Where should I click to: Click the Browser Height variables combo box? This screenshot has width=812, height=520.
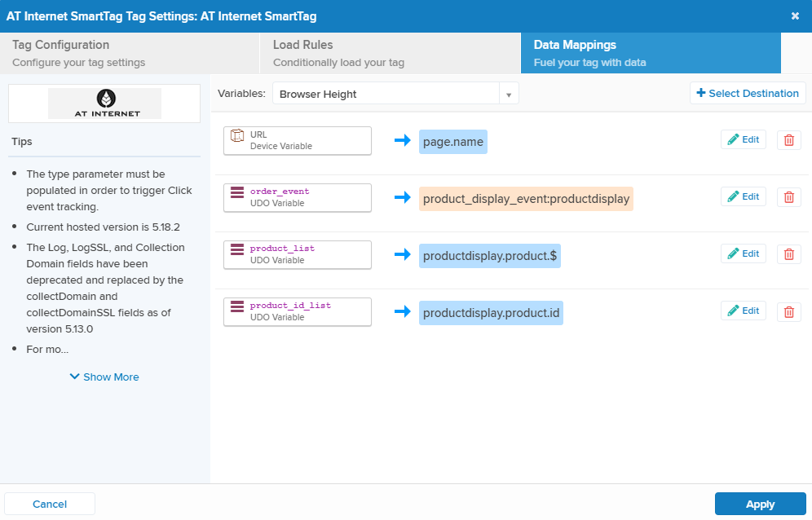(x=386, y=94)
